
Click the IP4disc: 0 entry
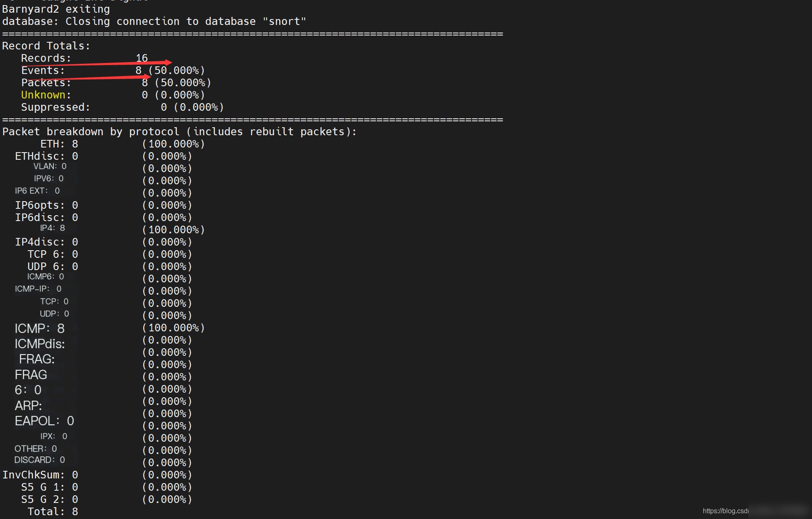(x=47, y=242)
